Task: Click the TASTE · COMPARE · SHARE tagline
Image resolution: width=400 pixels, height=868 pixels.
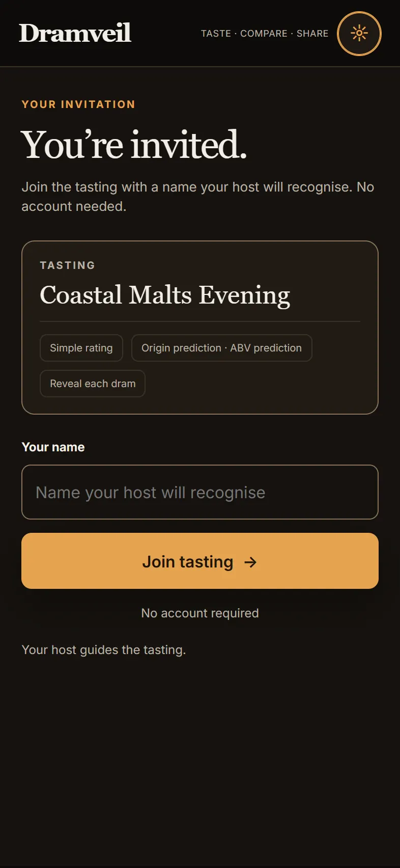Action: tap(265, 34)
